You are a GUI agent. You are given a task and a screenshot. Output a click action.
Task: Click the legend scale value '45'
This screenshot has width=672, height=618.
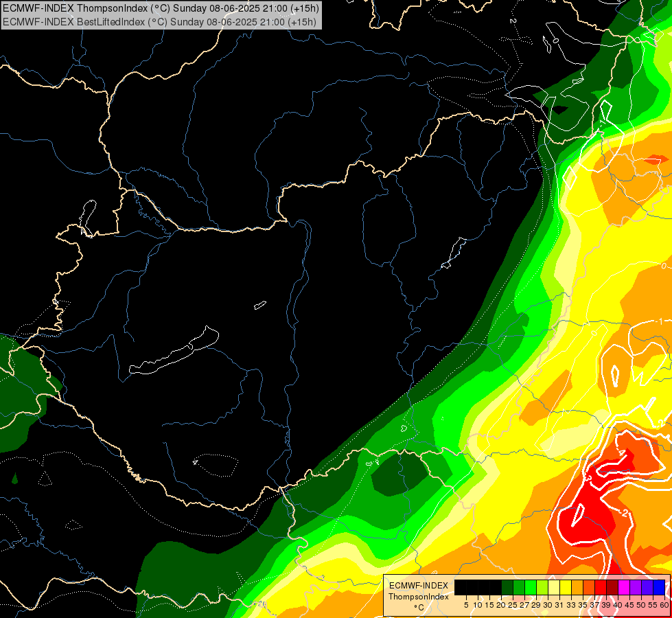point(630,605)
